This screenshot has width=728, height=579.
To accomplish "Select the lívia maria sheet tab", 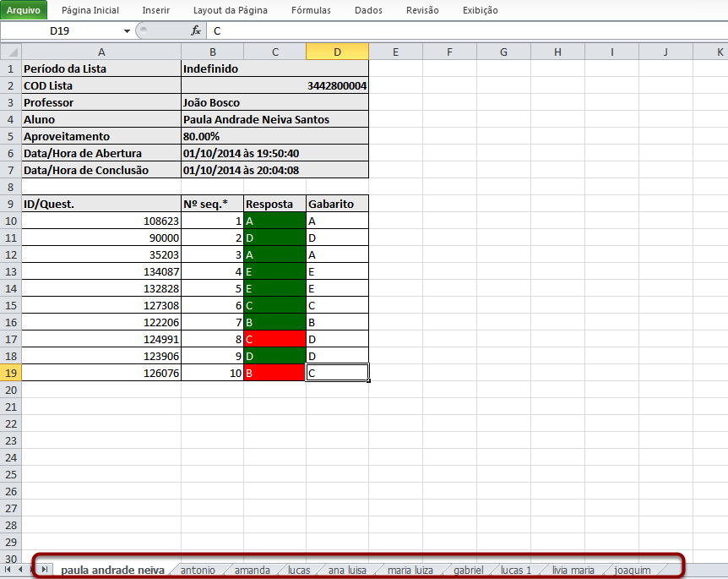I will (573, 571).
